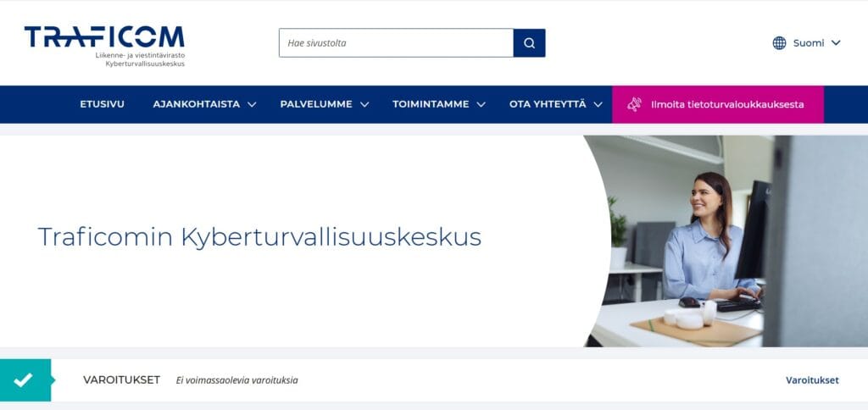Viewport: 868px width, 410px height.
Task: Select the Palvelumme menu label
Action: click(x=316, y=104)
